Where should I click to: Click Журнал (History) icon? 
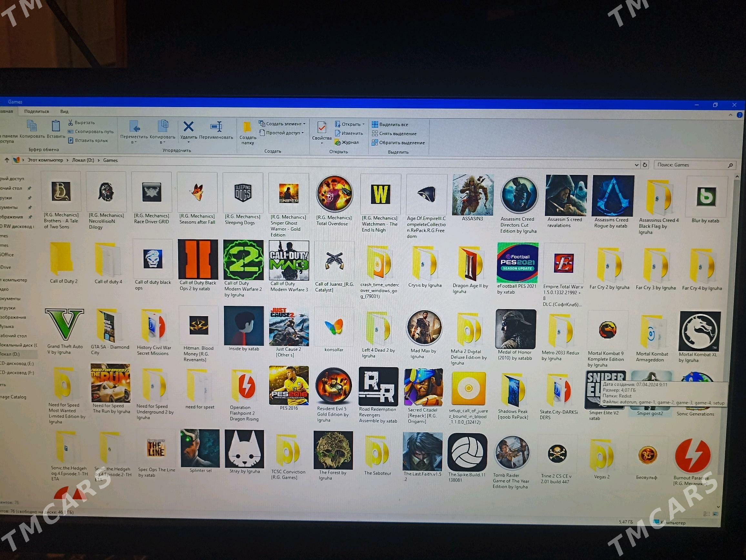(x=338, y=143)
